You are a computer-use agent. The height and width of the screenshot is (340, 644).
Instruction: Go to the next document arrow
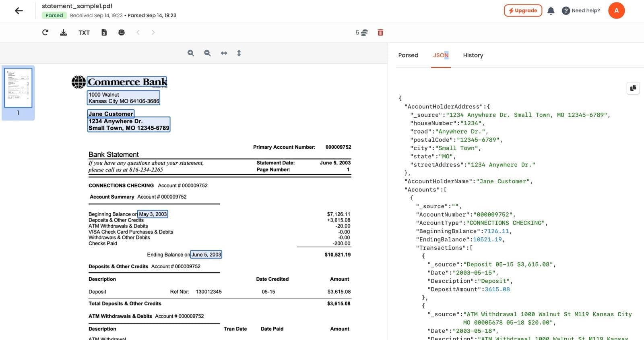[153, 33]
